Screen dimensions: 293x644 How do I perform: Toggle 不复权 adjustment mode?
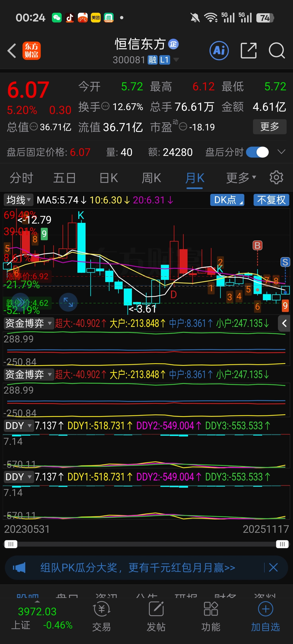(271, 200)
